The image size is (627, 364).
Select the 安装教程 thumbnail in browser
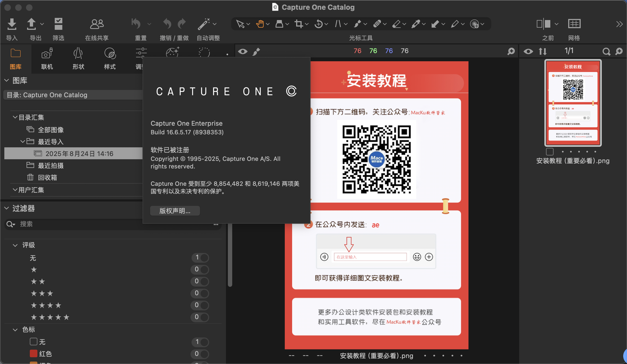pos(573,103)
